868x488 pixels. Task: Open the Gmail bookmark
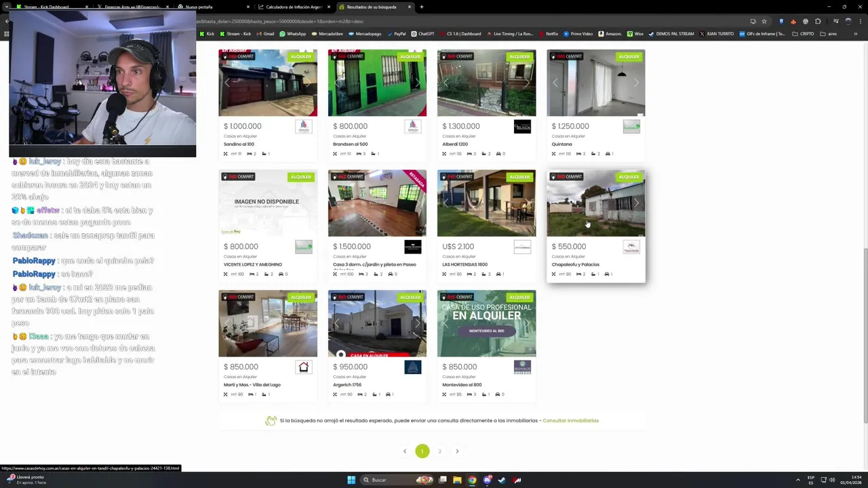(266, 34)
